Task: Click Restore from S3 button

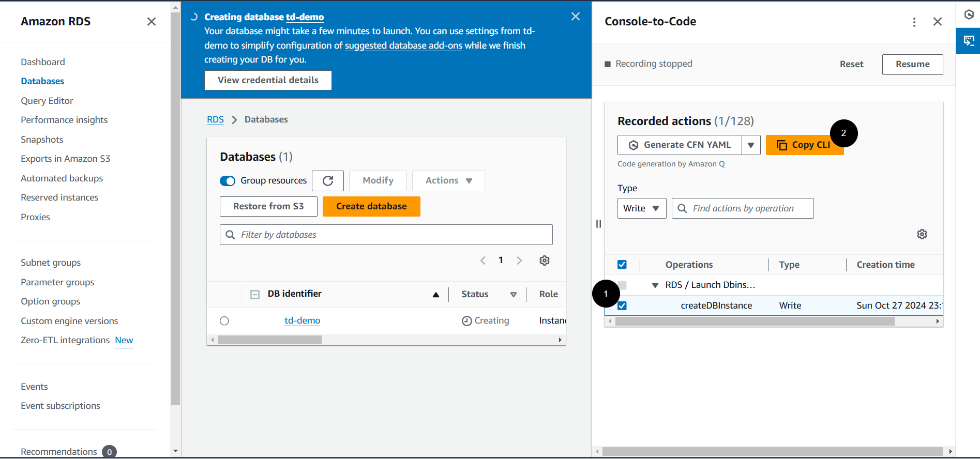Action: coord(268,206)
